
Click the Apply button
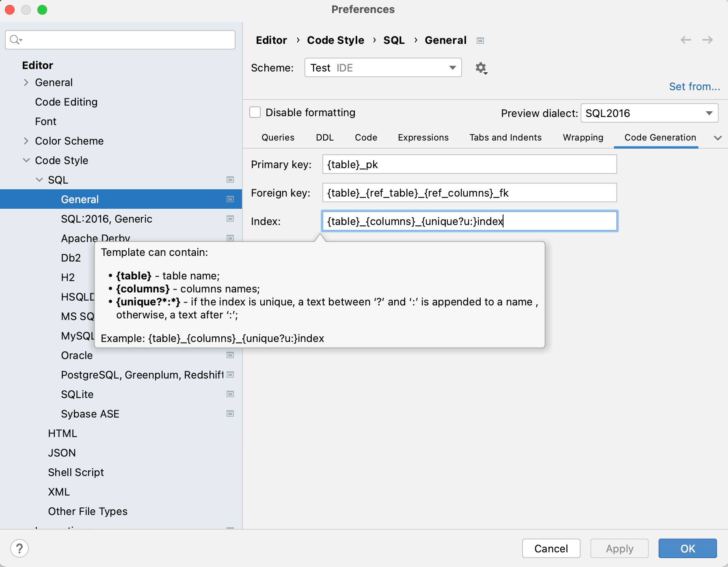point(619,548)
